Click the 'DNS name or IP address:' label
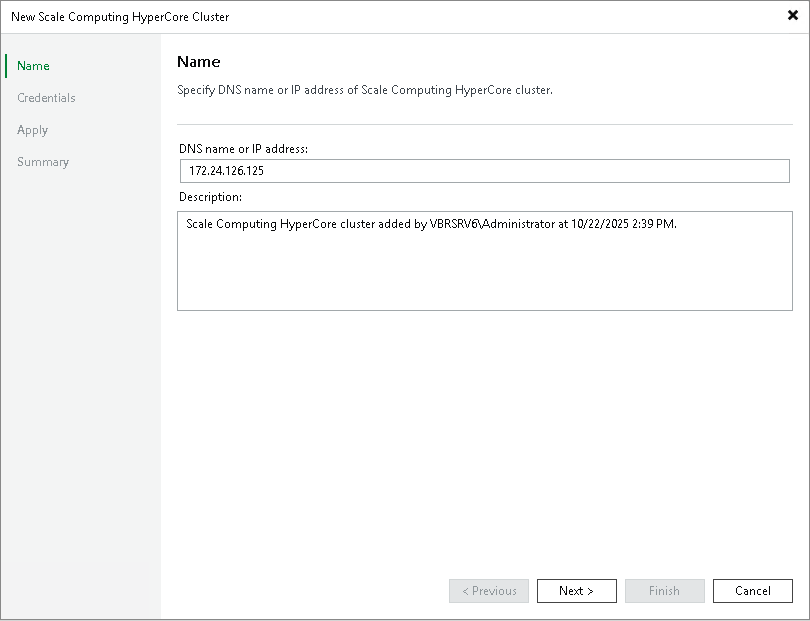This screenshot has height=621, width=810. tap(243, 149)
